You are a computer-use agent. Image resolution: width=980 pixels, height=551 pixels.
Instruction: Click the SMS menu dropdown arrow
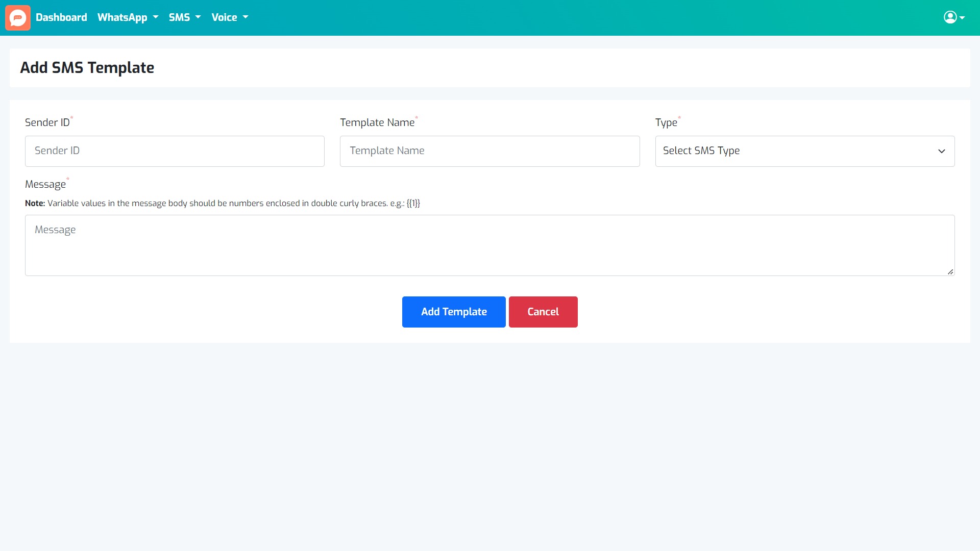197,17
